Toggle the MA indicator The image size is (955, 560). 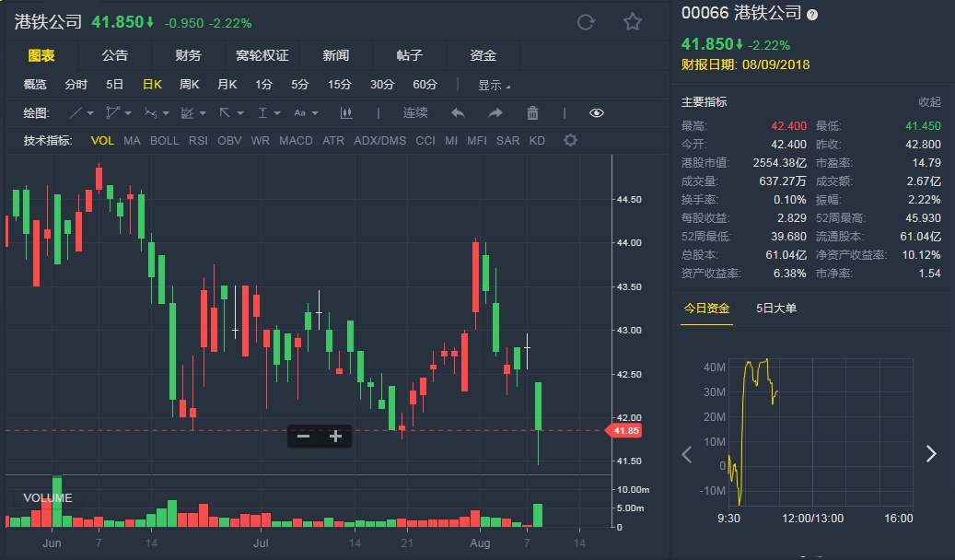[x=132, y=141]
